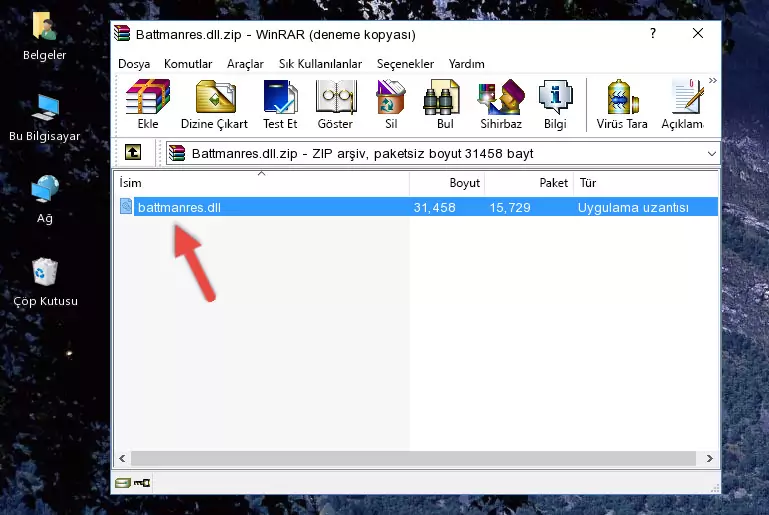Click the WinRAR title bar icon
This screenshot has width=769, height=515.
point(122,34)
